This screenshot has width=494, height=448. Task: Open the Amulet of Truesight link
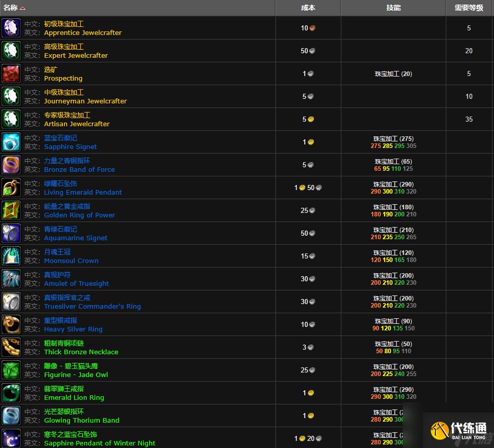pyautogui.click(x=76, y=283)
